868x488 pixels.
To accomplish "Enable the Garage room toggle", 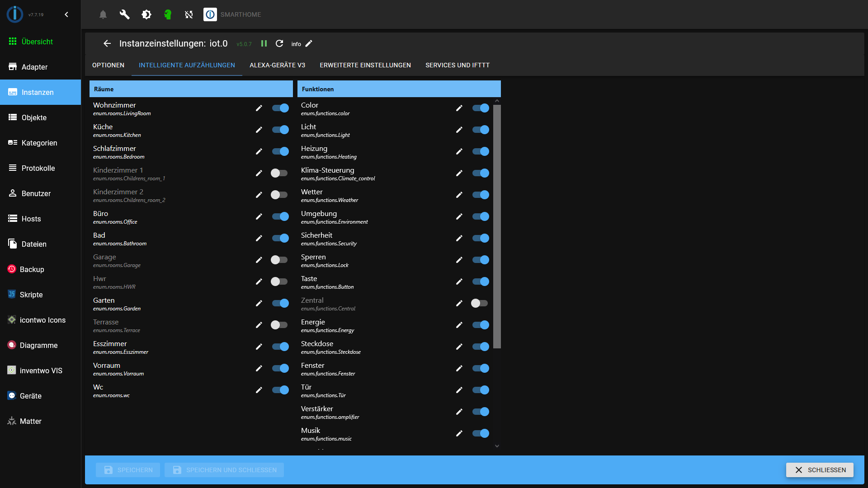I will (x=279, y=260).
